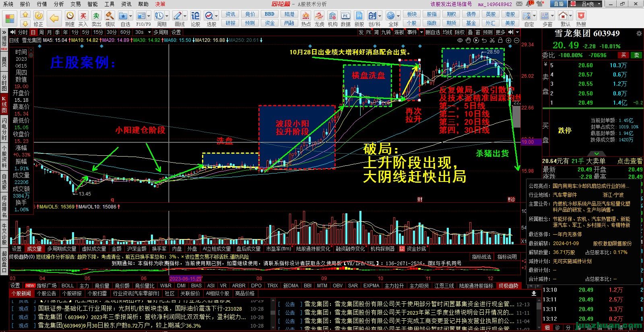Open the 龙虎 dragon-tiger list icon
The image size is (644, 332).
(319, 16)
